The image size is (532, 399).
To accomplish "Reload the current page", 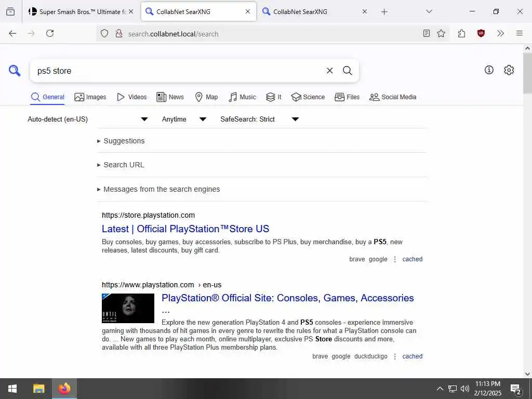I will (50, 33).
